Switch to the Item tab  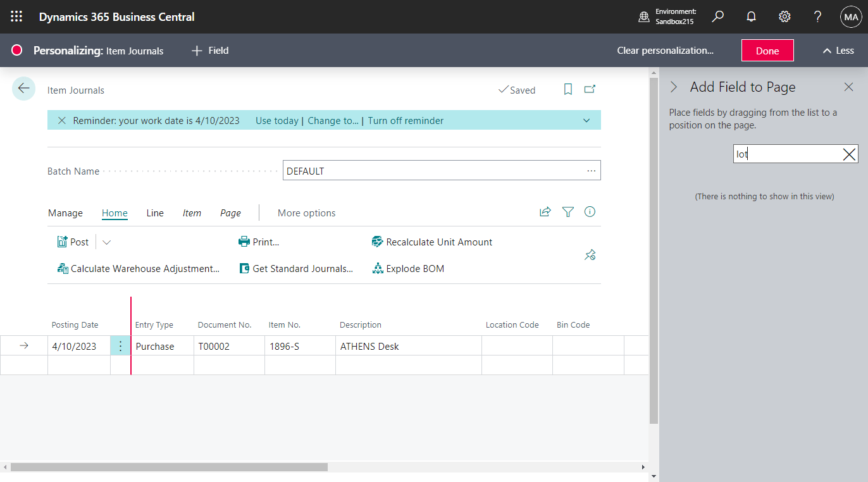point(192,213)
